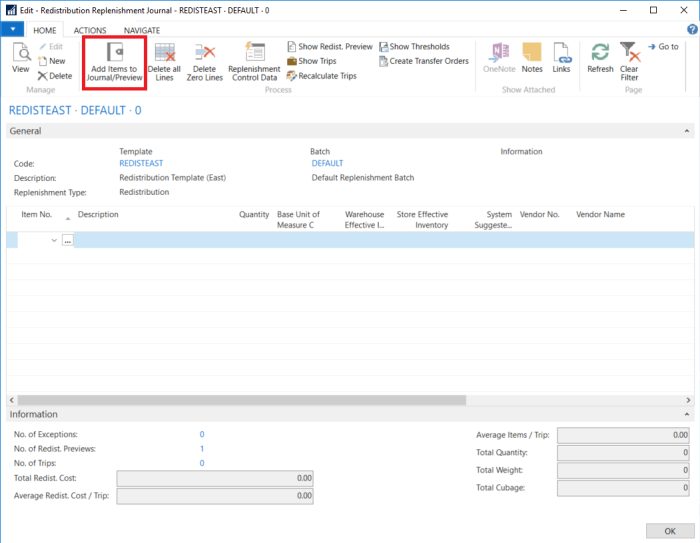Collapse the General section
This screenshot has height=543, width=700.
pos(687,131)
